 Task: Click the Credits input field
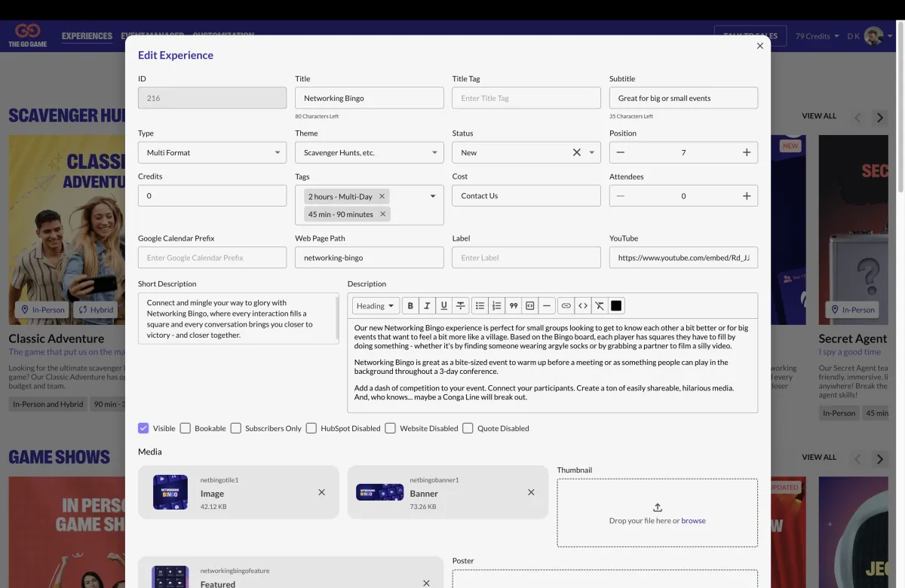click(212, 195)
